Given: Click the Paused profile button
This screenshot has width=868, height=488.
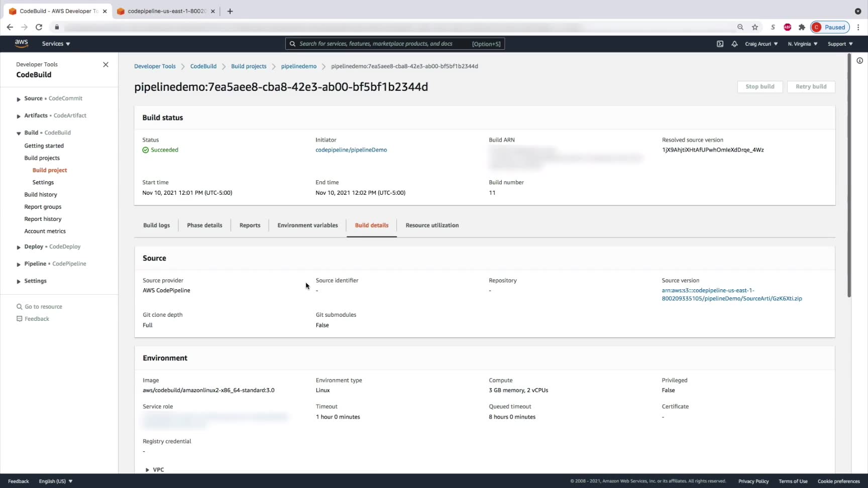Looking at the screenshot, I should coord(830,27).
